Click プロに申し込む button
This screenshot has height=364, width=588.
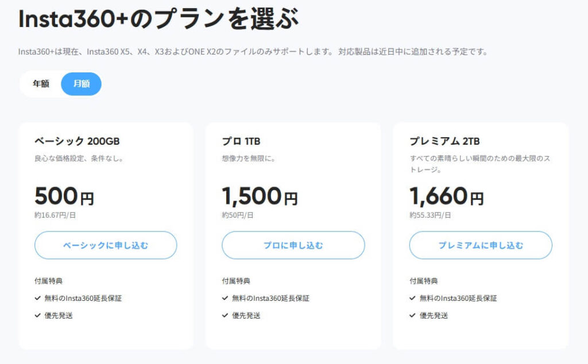(293, 246)
